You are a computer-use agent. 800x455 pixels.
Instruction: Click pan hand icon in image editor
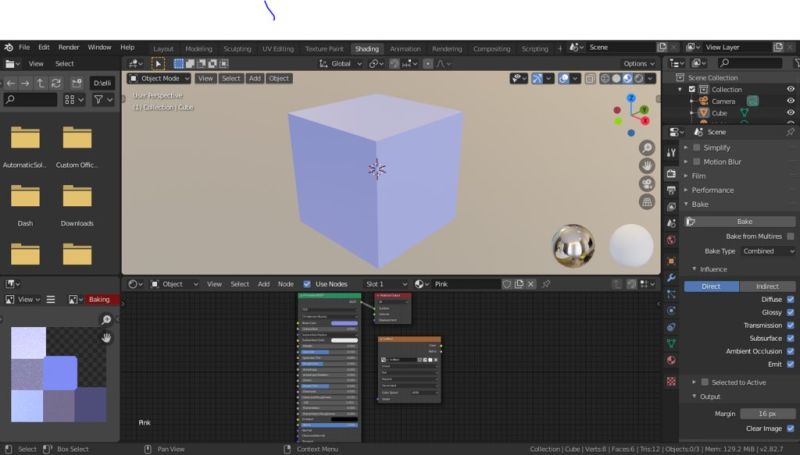pyautogui.click(x=106, y=338)
